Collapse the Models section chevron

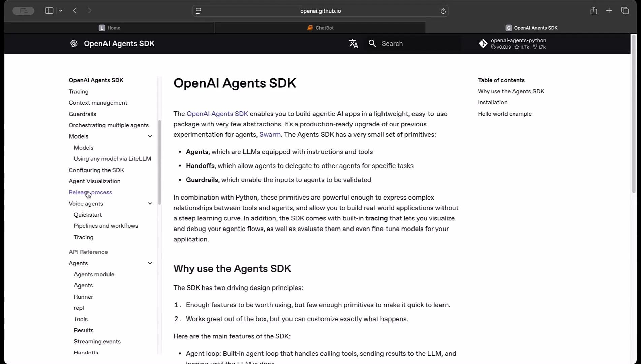[x=150, y=136]
